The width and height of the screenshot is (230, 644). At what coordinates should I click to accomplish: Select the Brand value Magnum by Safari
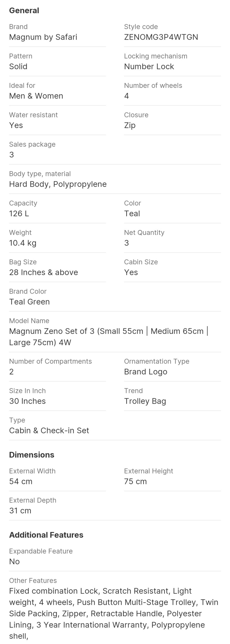coord(43,37)
